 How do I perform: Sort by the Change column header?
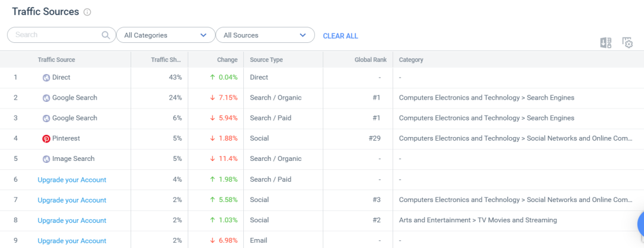pyautogui.click(x=227, y=60)
